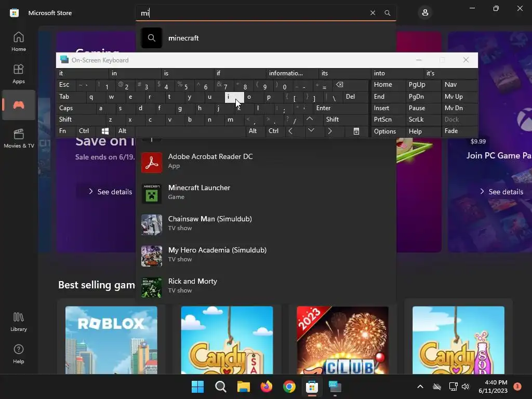Open the Library in sidebar
Image resolution: width=532 pixels, height=399 pixels.
pos(19,322)
